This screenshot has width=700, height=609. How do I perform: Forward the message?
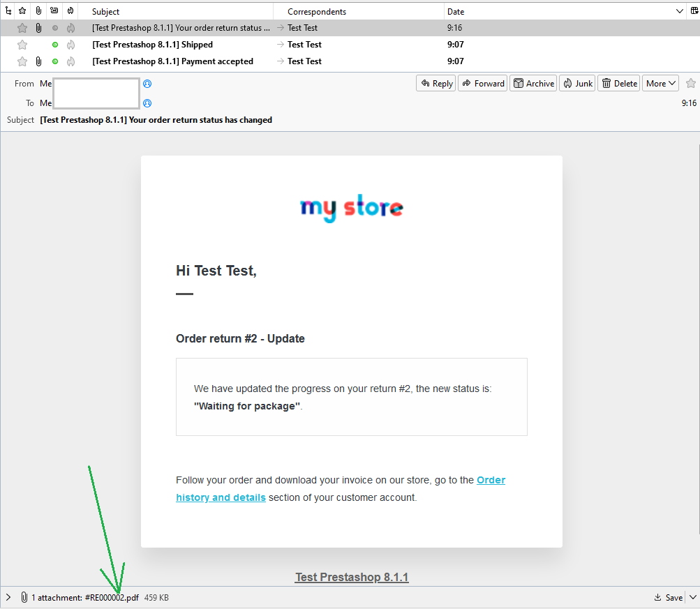pos(482,84)
